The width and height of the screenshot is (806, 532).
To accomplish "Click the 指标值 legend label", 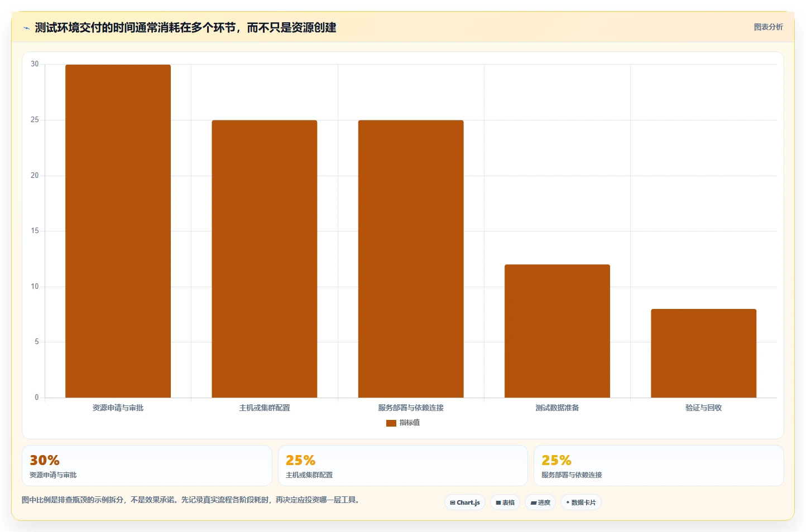I will [x=410, y=423].
